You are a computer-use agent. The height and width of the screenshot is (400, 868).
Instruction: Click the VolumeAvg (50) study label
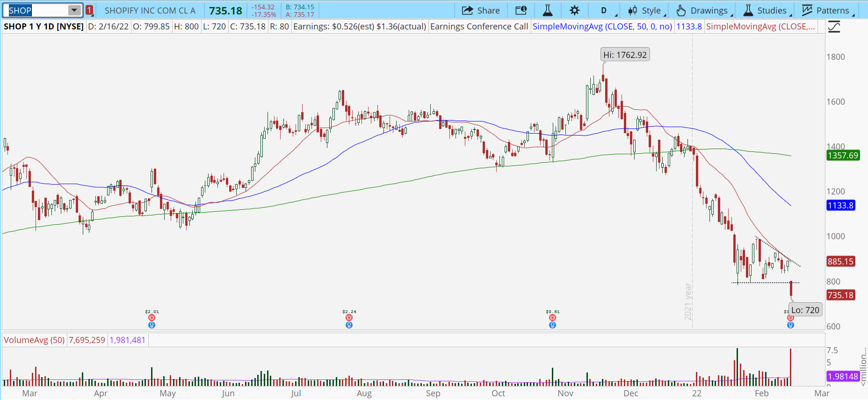point(34,340)
